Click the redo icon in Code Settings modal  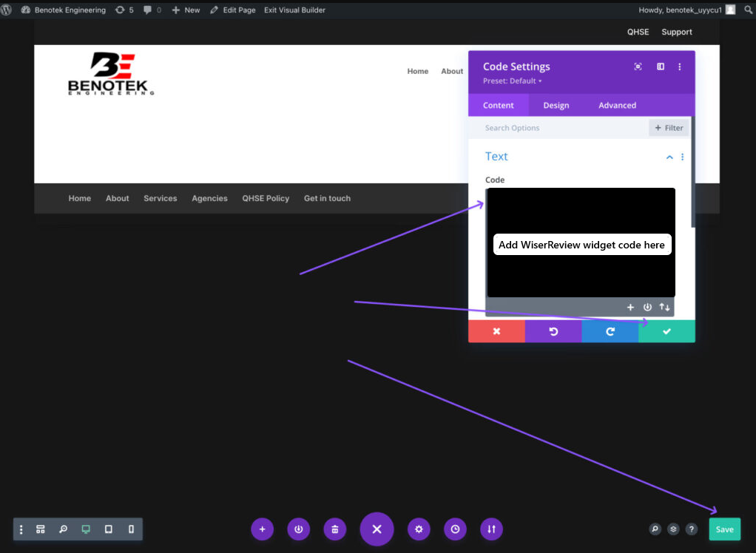pyautogui.click(x=610, y=331)
